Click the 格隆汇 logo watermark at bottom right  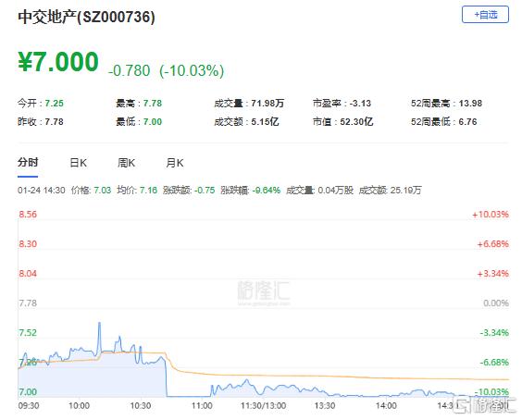coord(485,405)
